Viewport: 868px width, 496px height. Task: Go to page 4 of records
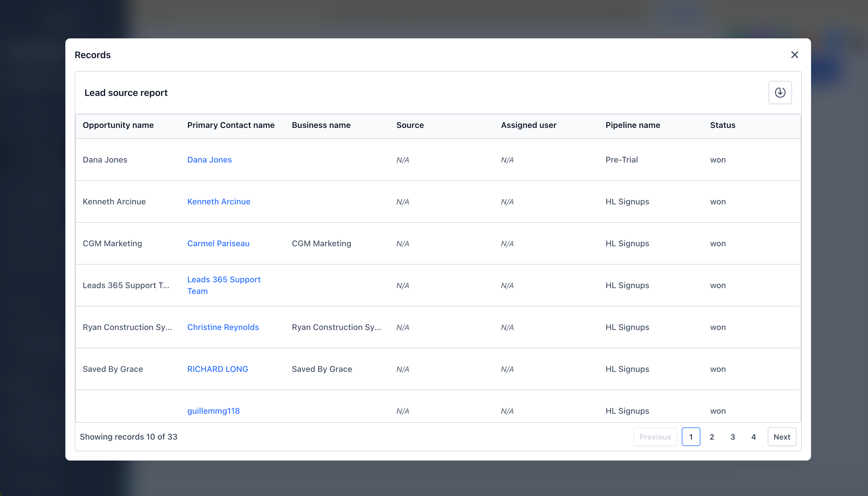point(753,437)
